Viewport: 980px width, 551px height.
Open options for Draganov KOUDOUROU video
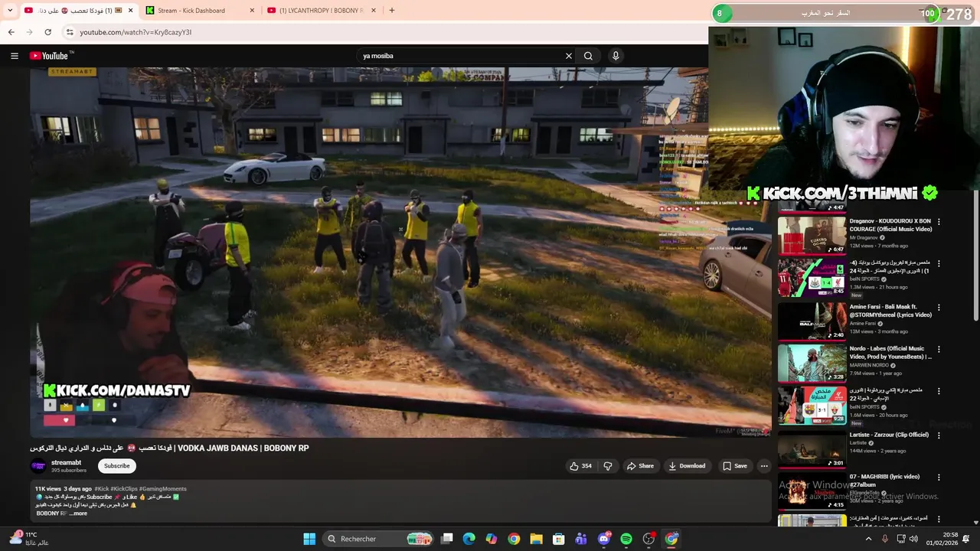(x=939, y=222)
